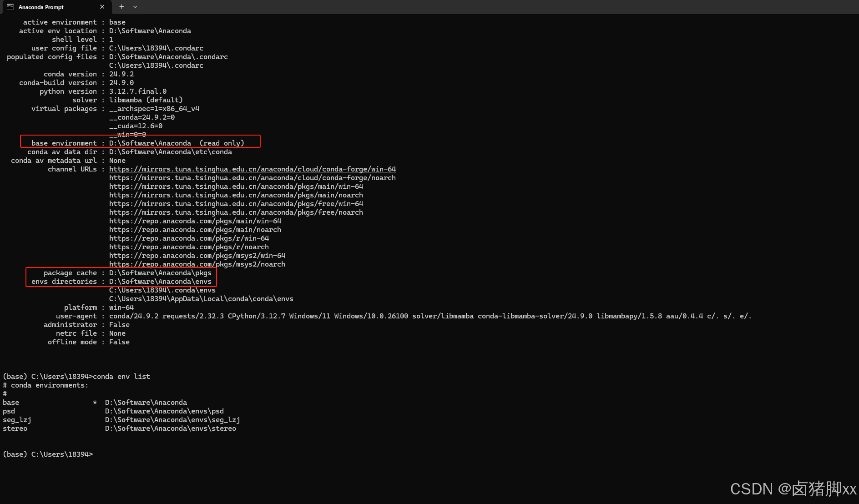Open the repo.anaconda.com pkgs/msys2/win-64 link

pos(197,255)
